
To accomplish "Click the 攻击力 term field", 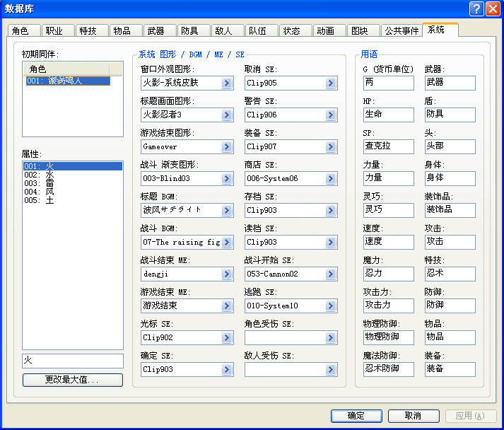I will pos(389,306).
